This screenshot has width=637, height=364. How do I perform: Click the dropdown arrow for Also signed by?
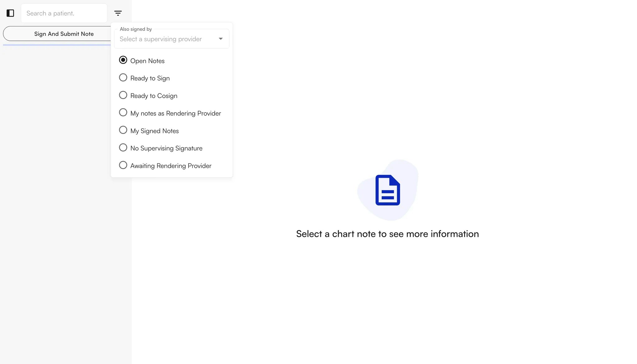click(221, 39)
